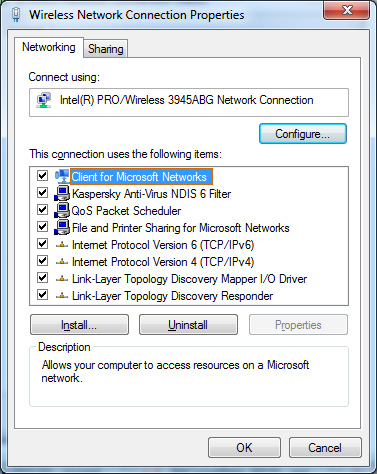Click the Intel PRO/Wireless 3945ABG adapter field
377x474 pixels.
pos(189,102)
